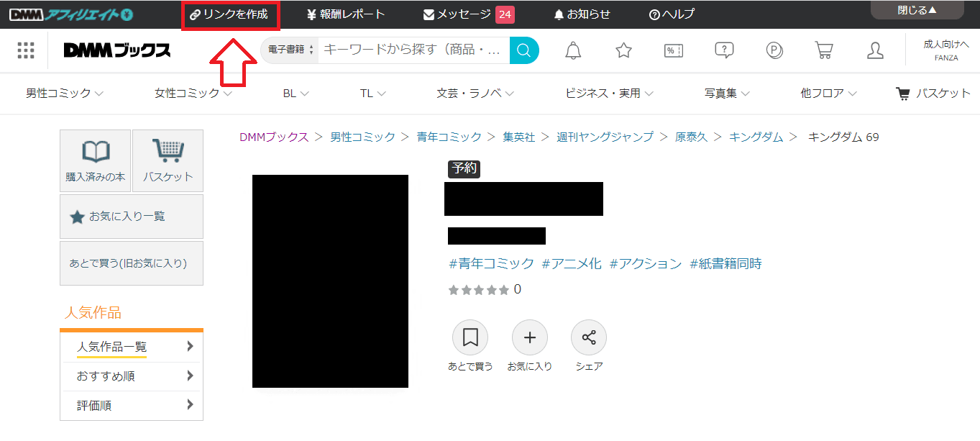Screen dimensions: 980x441
Task: Expand the ビジネス・実用 category menu
Action: 610,93
